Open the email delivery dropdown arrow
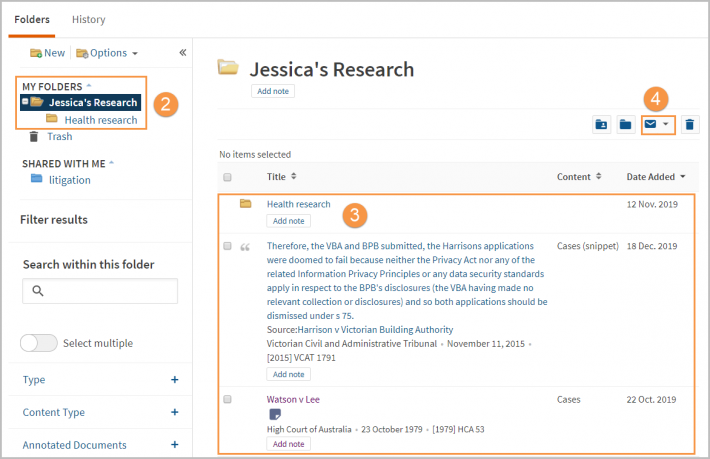This screenshot has height=459, width=710. (x=666, y=124)
